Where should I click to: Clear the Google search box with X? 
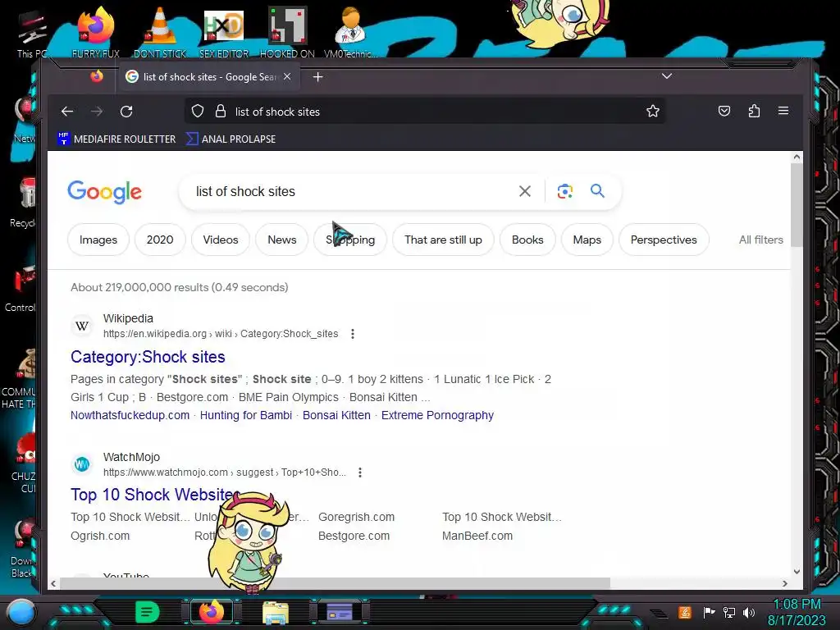pos(525,191)
